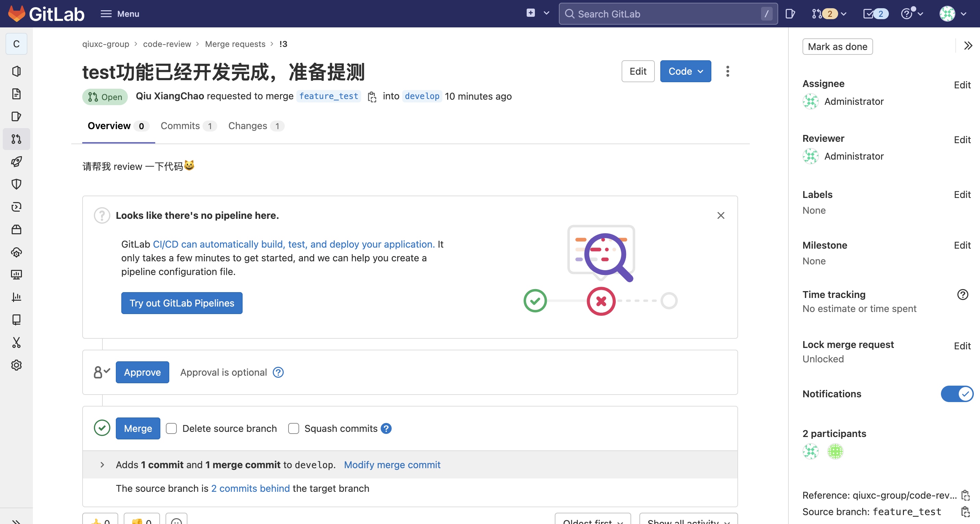Click the Edit merge request button

click(x=638, y=71)
